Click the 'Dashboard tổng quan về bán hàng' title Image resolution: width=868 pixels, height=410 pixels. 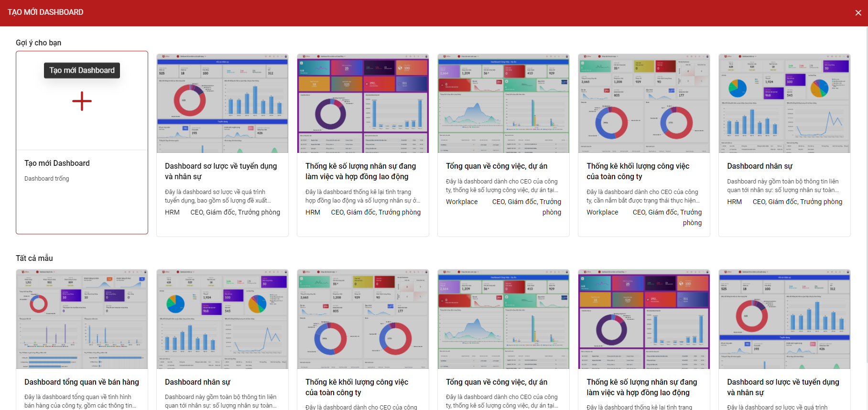tap(82, 382)
